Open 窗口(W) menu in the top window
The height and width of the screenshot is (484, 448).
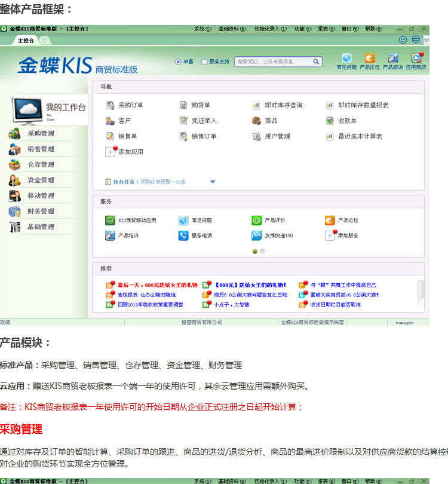(350, 29)
